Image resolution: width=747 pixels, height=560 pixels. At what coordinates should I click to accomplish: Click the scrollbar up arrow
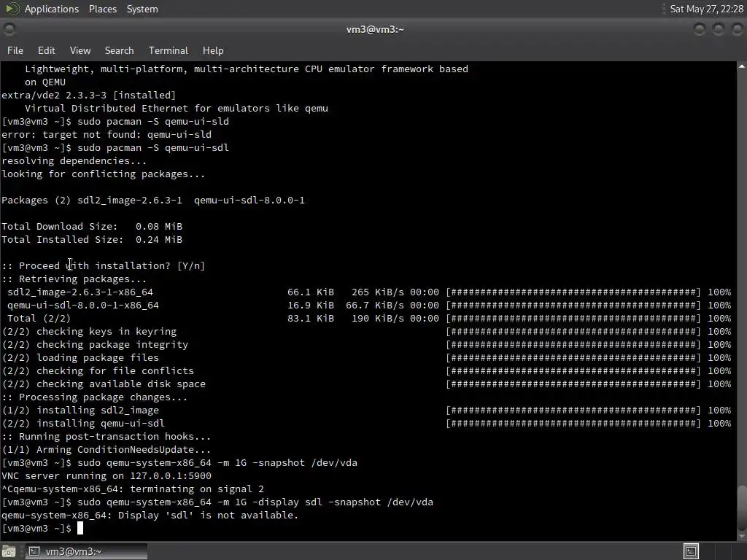point(742,66)
